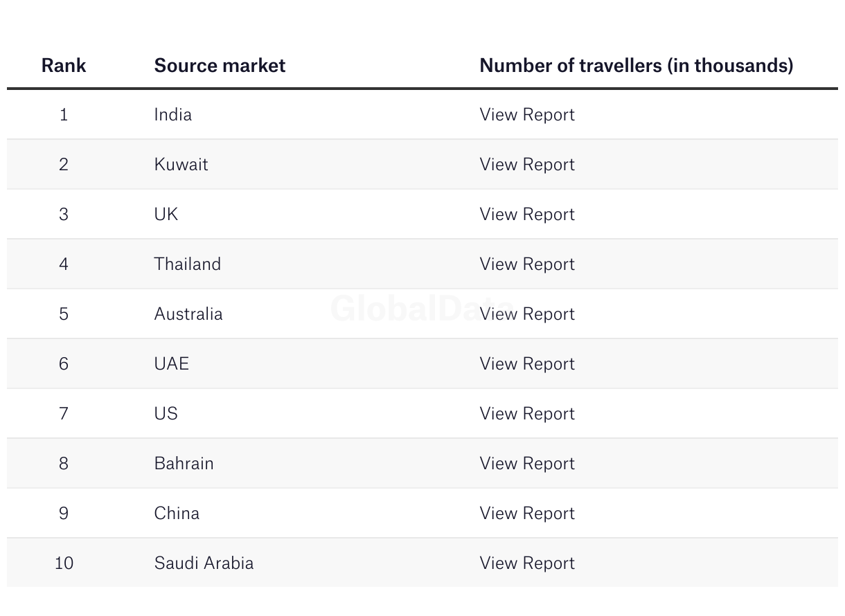The image size is (845, 616).
Task: Open View Report in US row
Action: (x=527, y=414)
